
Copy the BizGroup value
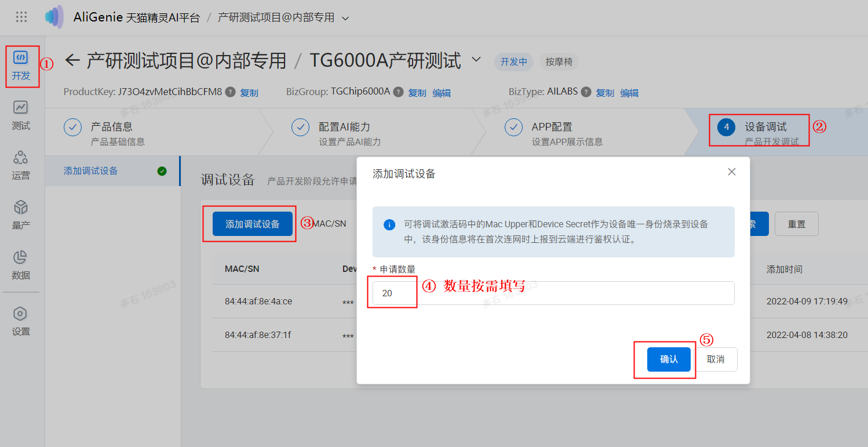tap(417, 93)
